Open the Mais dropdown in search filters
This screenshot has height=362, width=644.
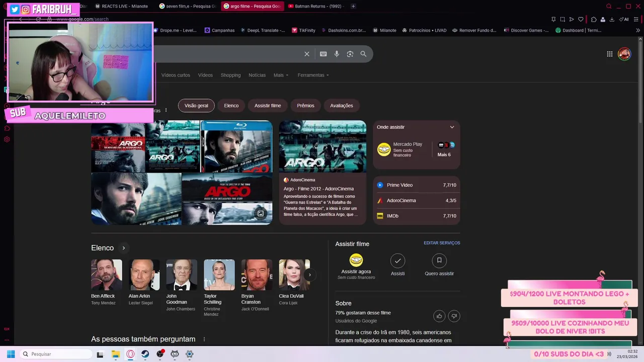coord(281,75)
